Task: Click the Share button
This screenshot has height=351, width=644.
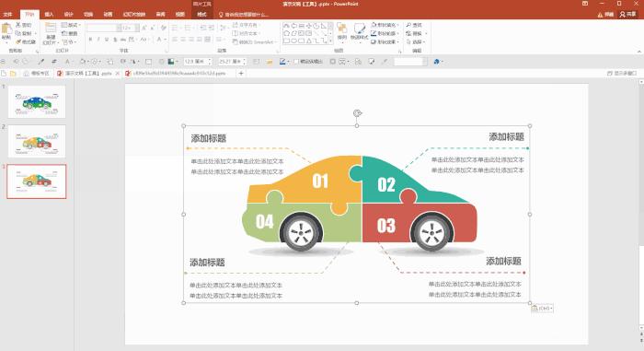Action: click(x=628, y=15)
